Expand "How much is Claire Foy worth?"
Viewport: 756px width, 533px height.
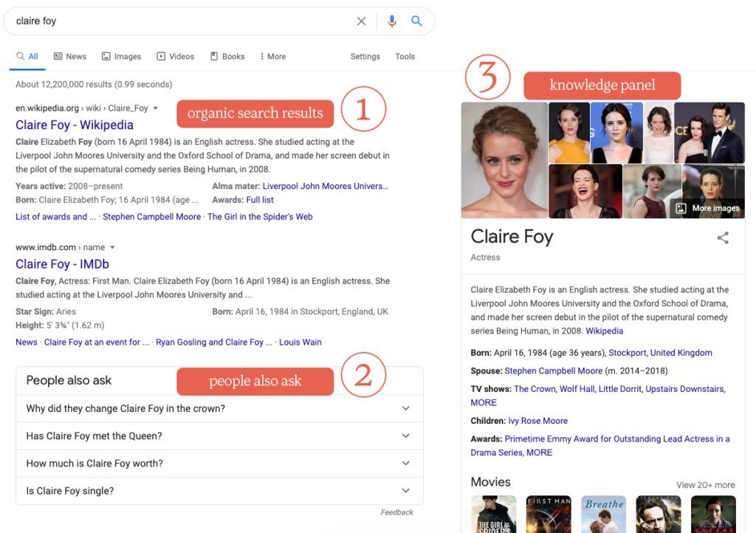[405, 463]
